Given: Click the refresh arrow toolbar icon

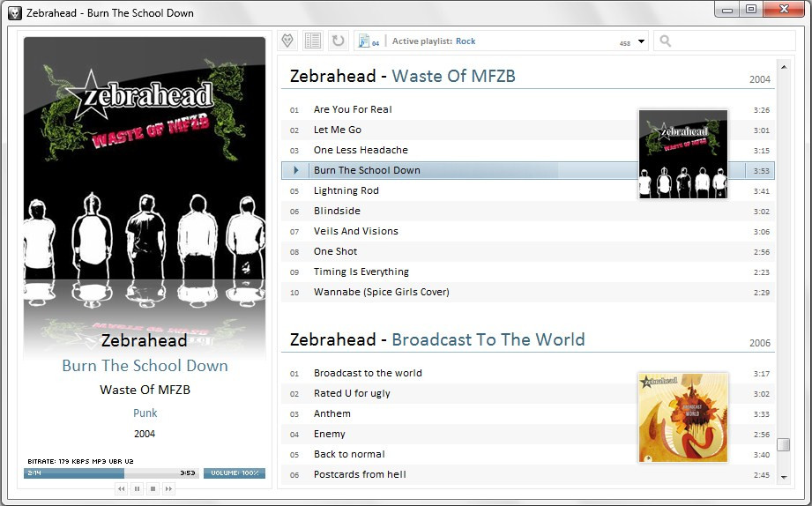Looking at the screenshot, I should (339, 41).
